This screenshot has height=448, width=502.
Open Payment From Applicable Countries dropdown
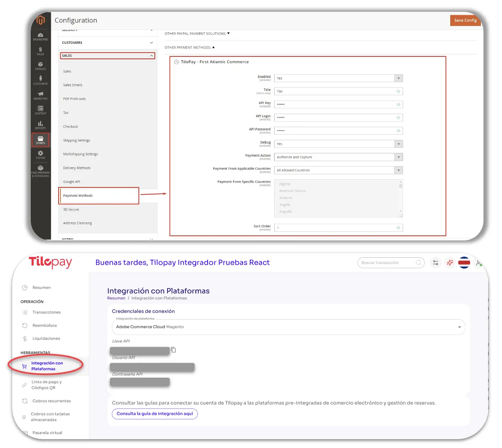[339, 170]
